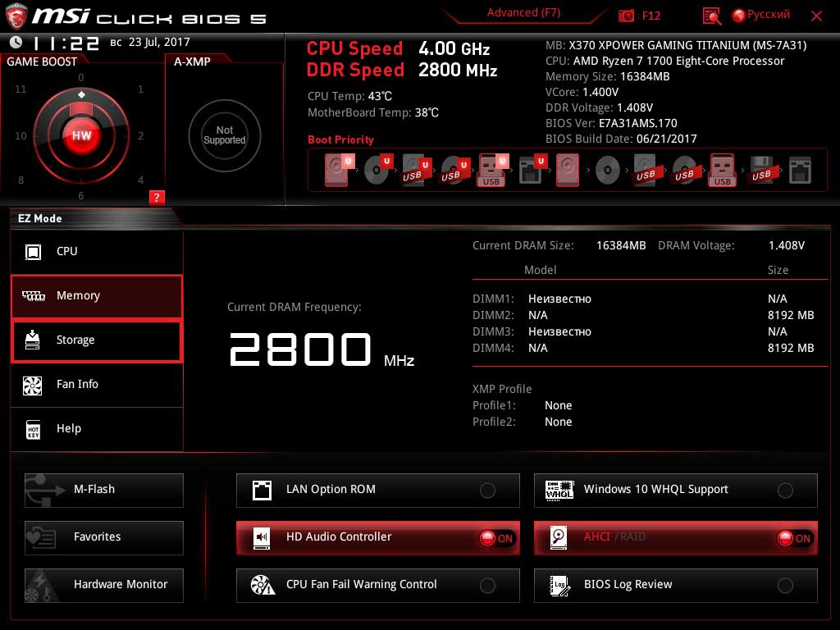Select the UEFI CD/DVD boot device icon
The image size is (840, 630).
tap(378, 170)
